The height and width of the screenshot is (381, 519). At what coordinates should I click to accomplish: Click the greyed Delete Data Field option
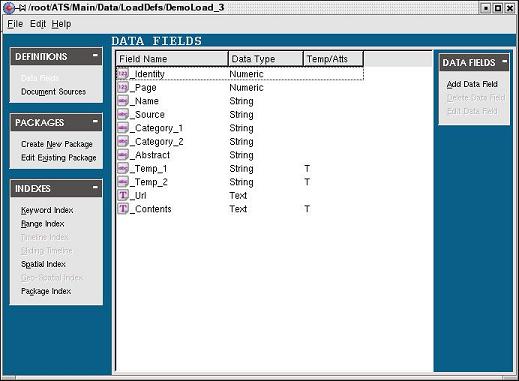point(476,98)
